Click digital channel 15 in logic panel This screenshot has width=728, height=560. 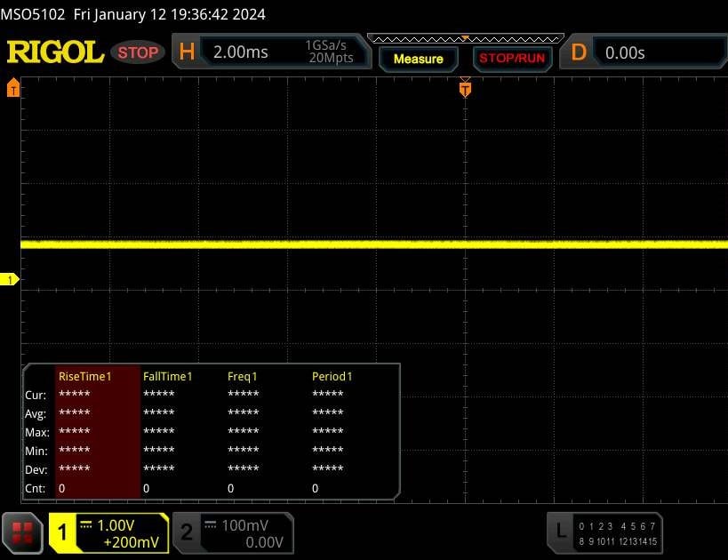652,541
